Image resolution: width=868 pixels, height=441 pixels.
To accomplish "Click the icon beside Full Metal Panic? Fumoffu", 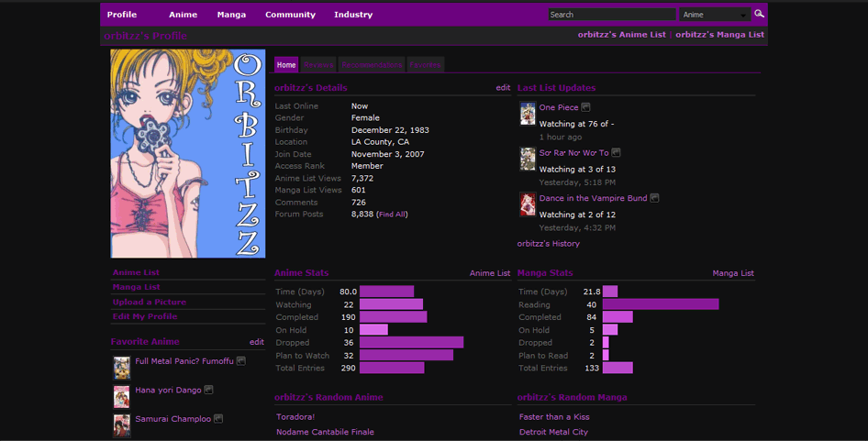I will [240, 360].
